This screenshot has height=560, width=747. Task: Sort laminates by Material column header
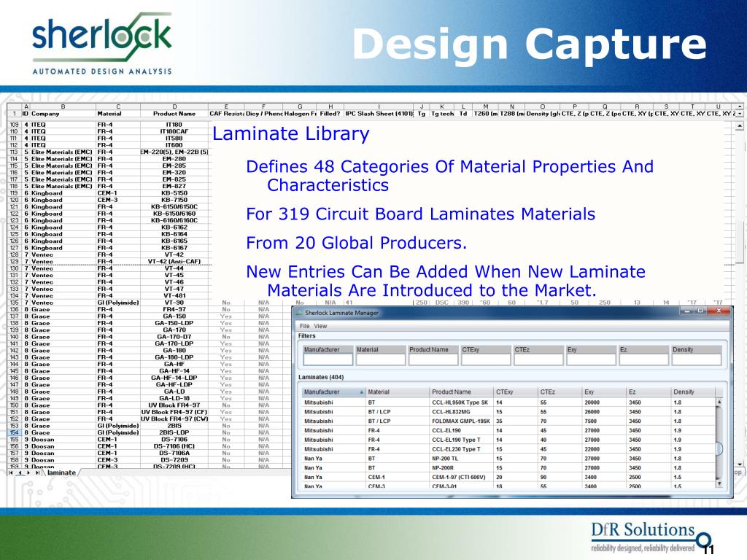[397, 392]
